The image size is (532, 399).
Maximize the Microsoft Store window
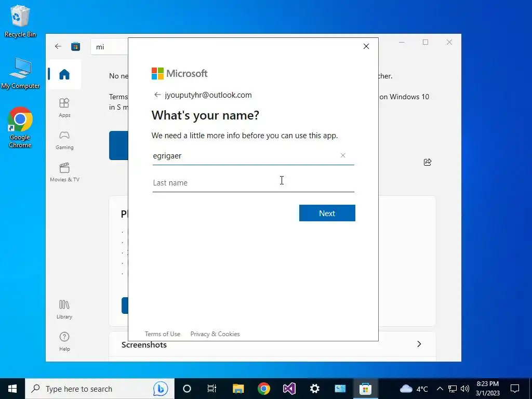pyautogui.click(x=425, y=42)
